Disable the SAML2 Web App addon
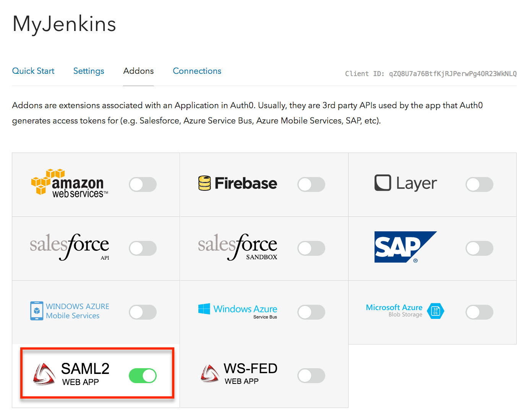532x416 pixels. point(142,375)
